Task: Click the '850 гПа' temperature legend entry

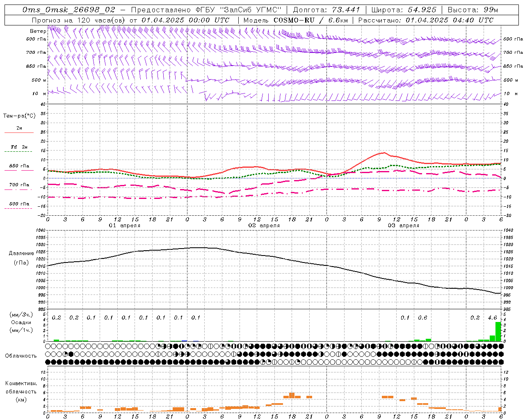Action: pos(19,166)
